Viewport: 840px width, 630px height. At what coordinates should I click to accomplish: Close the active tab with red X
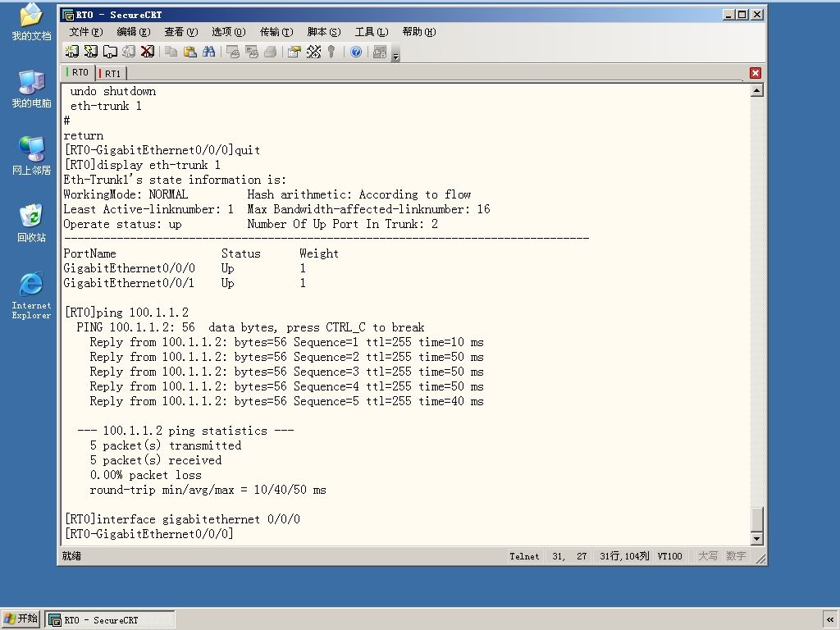click(x=756, y=73)
